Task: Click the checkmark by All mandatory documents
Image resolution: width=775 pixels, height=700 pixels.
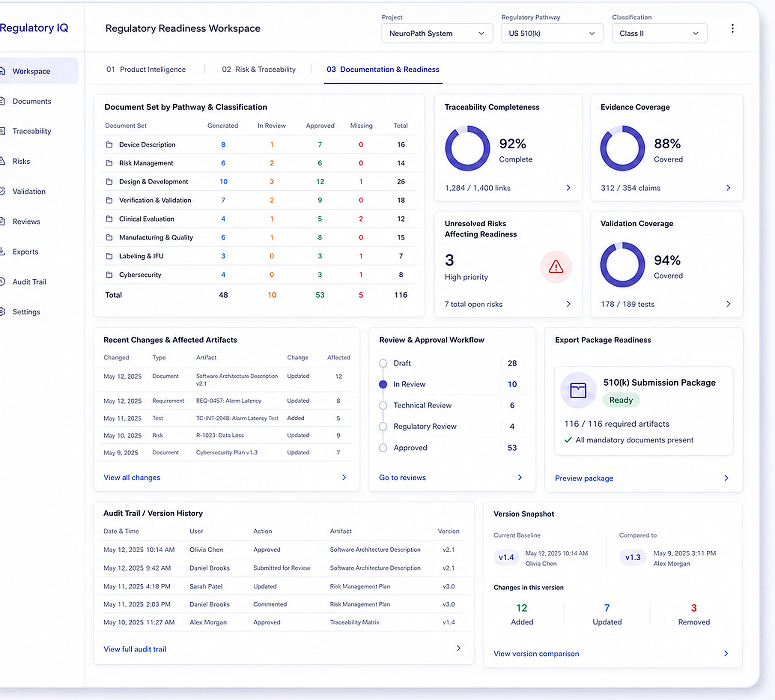Action: (x=568, y=440)
